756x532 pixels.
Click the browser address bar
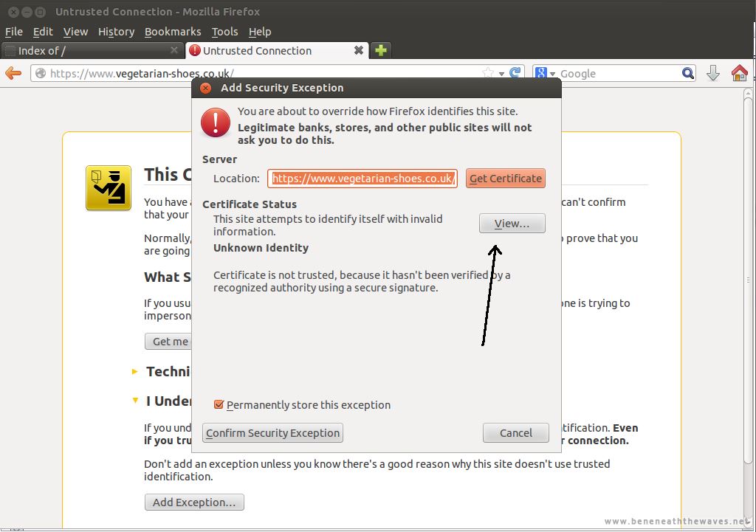tap(278, 73)
